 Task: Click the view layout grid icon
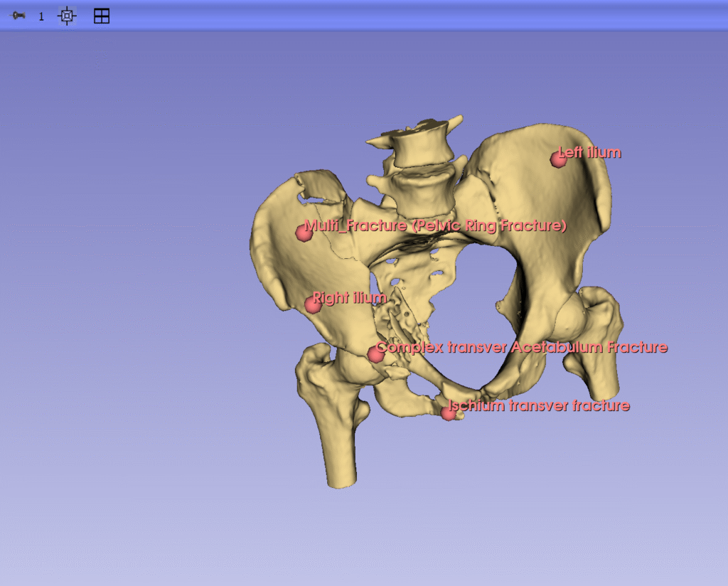tap(102, 16)
